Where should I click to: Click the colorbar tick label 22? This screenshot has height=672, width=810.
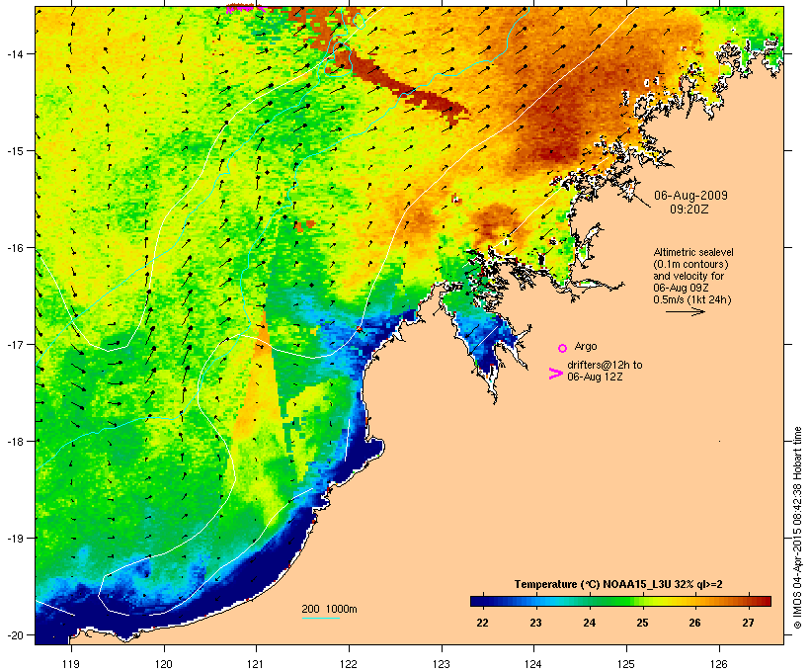(482, 623)
